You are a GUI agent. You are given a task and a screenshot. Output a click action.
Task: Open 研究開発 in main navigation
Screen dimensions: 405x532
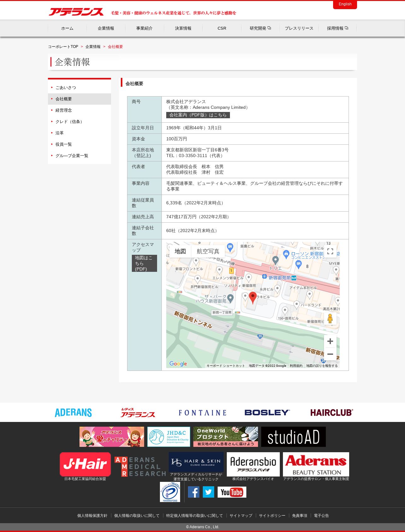pyautogui.click(x=261, y=28)
